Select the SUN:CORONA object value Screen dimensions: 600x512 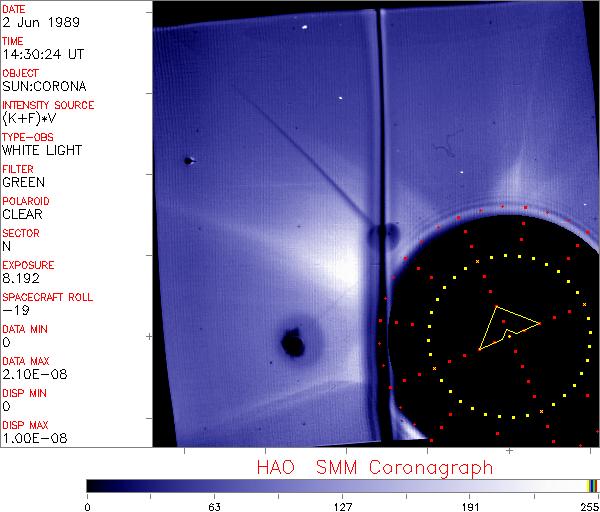tap(42, 86)
